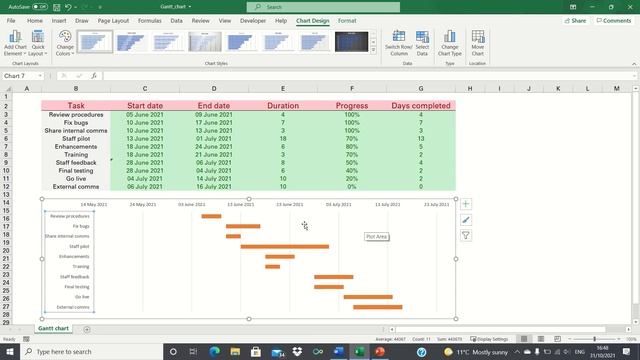The height and width of the screenshot is (360, 640).
Task: Open the Quick Layout gallery
Action: [38, 42]
